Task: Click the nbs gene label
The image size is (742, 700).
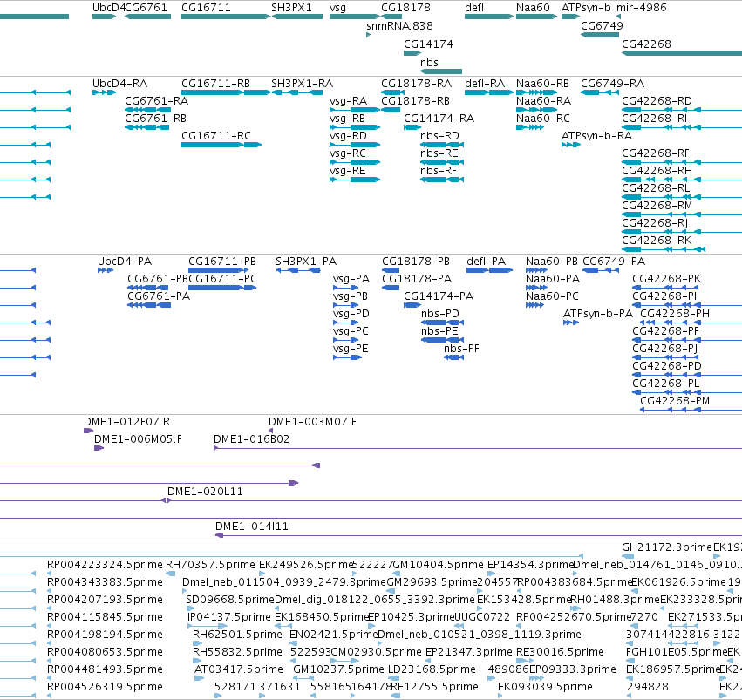Action: pos(429,63)
